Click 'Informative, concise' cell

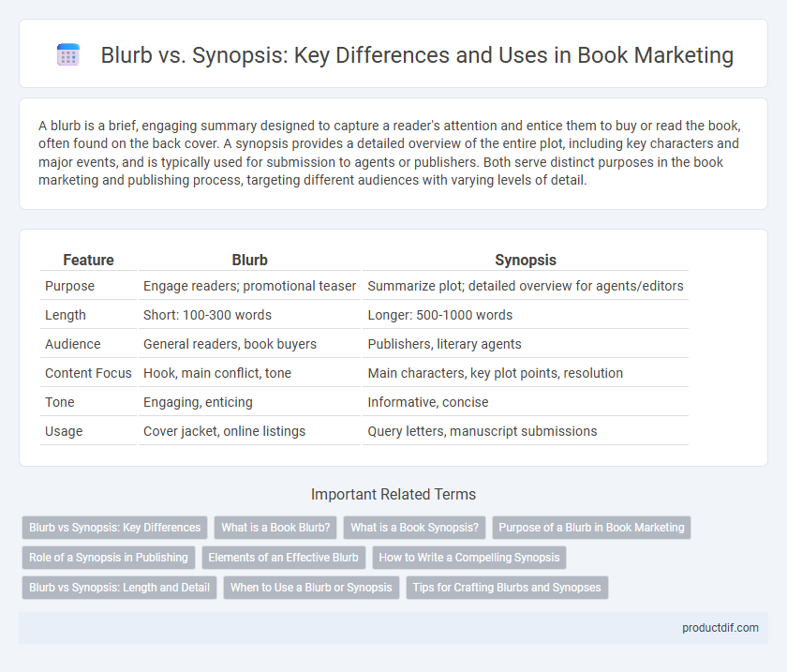526,402
